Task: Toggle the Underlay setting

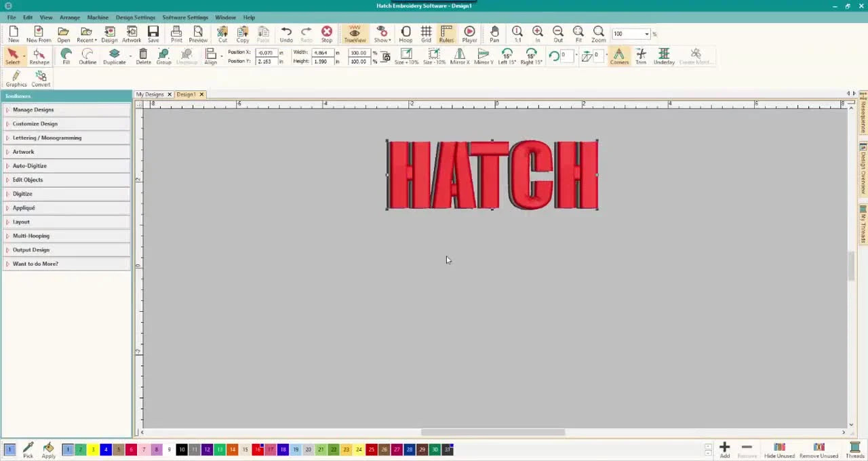Action: [664, 56]
